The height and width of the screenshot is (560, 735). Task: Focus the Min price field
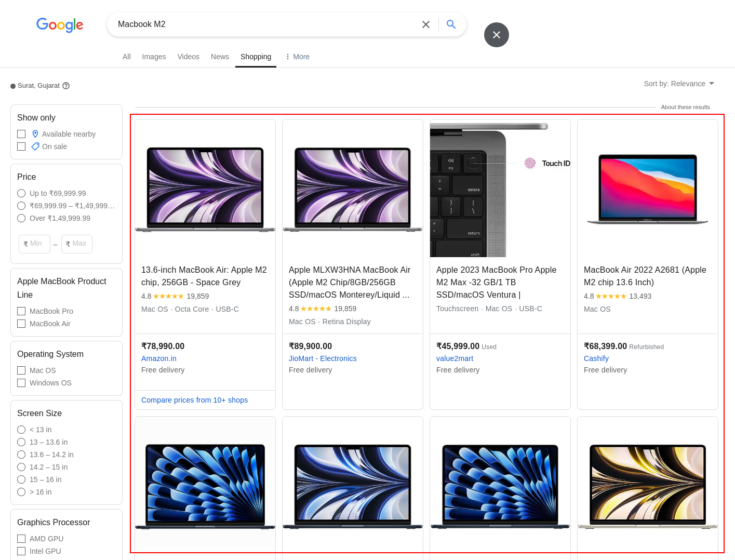[x=34, y=244]
